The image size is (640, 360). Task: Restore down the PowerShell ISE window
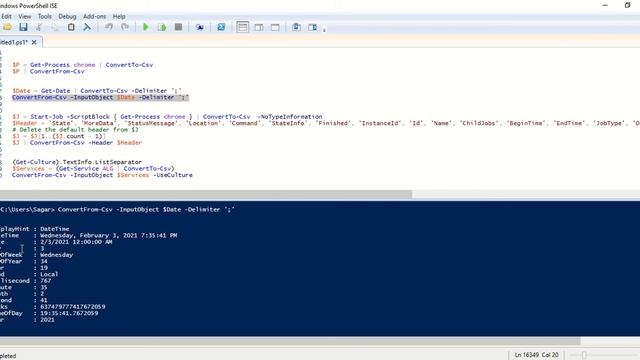628,5
